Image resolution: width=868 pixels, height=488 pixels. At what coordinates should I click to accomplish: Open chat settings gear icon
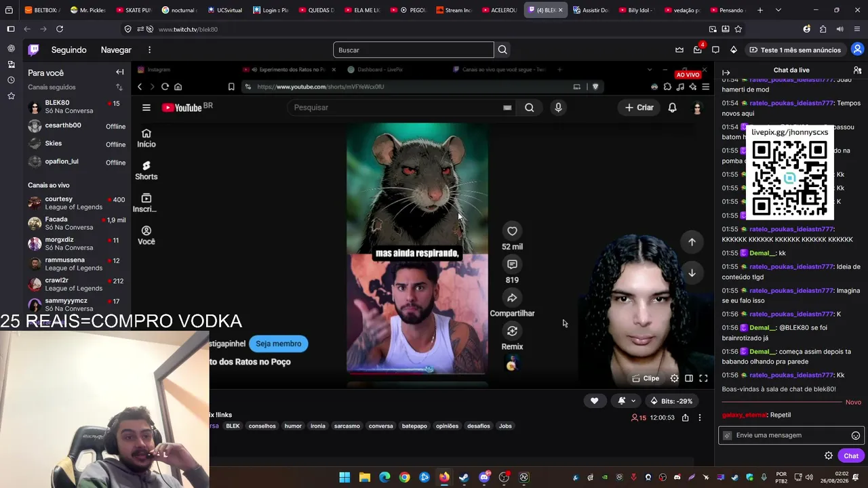[x=829, y=455]
